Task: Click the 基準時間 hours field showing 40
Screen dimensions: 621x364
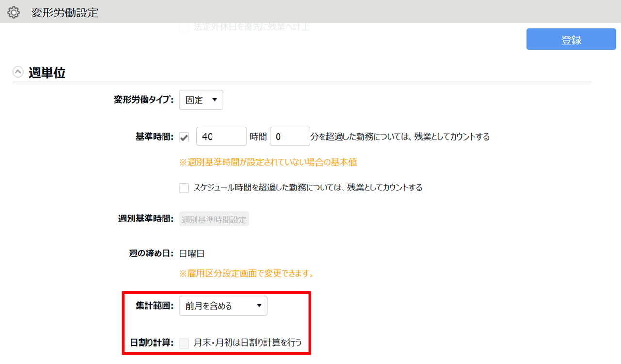Action: pyautogui.click(x=222, y=137)
